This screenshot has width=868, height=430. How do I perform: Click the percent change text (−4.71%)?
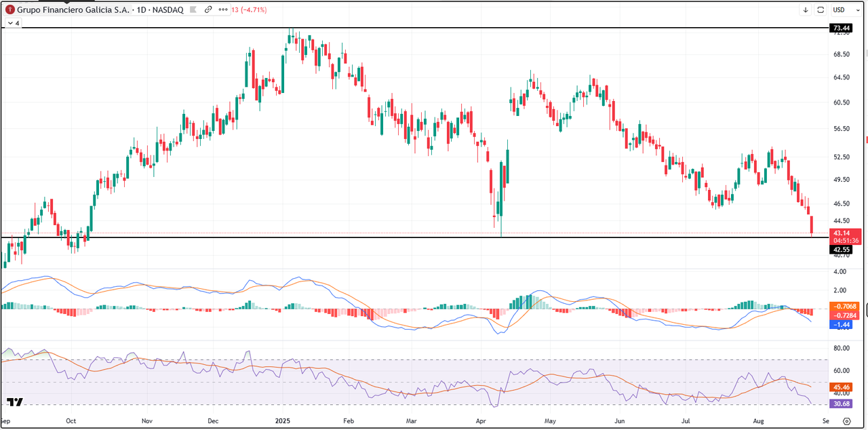[x=254, y=10]
